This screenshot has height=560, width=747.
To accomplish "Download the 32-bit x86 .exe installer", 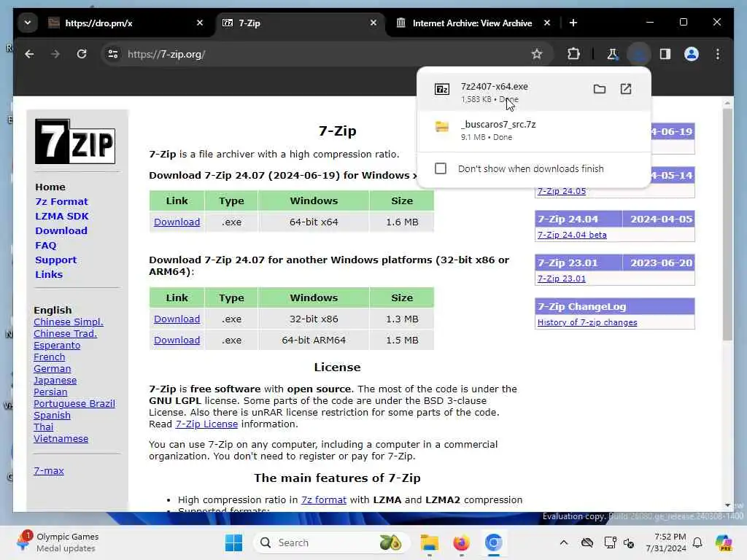I will (x=177, y=319).
